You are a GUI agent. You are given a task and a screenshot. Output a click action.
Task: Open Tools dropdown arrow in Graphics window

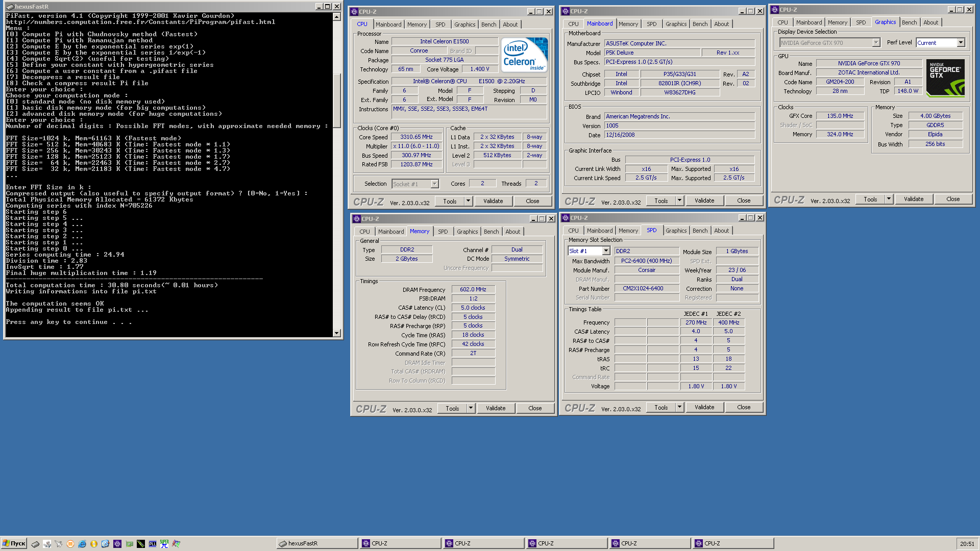coord(889,199)
